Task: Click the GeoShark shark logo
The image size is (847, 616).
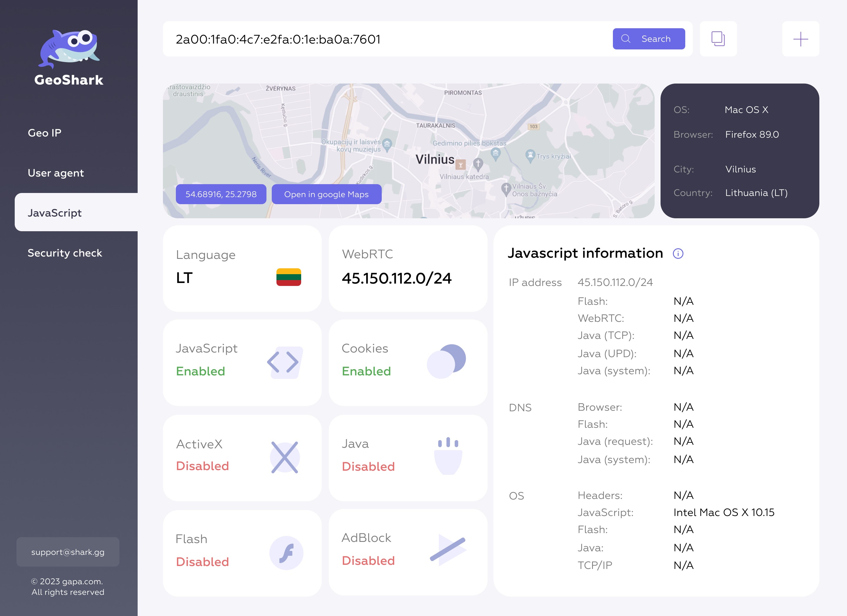Action: click(69, 49)
